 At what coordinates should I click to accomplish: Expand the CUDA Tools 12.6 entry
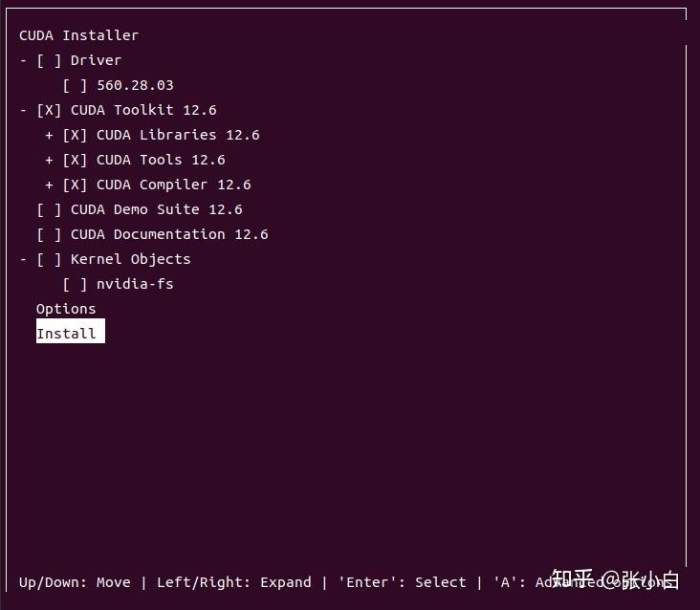click(x=49, y=160)
